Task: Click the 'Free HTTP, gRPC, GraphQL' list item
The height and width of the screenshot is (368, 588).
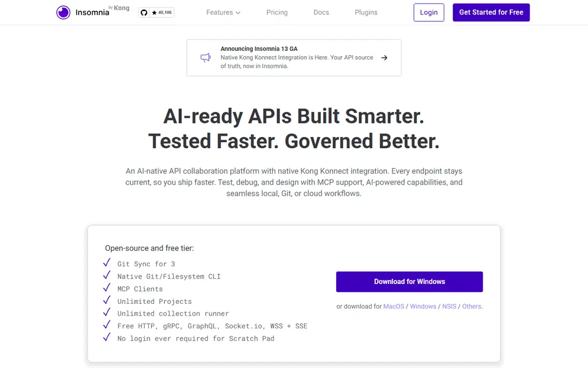Action: [x=212, y=326]
